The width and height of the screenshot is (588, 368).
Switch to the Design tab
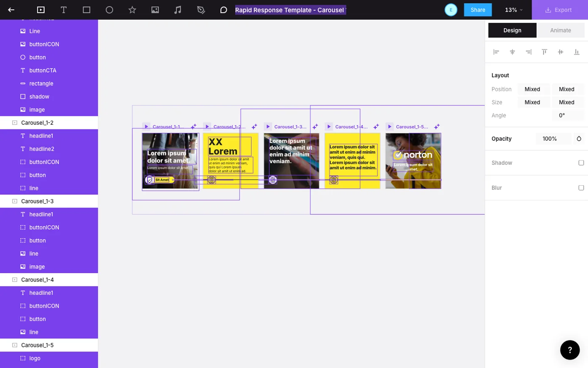pos(512,30)
